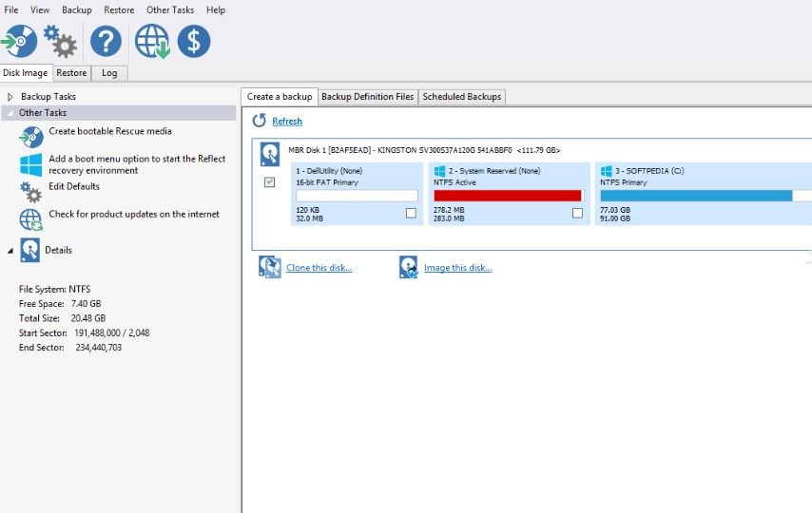Collapse the Details section arrow
Image resolution: width=812 pixels, height=513 pixels.
10,251
